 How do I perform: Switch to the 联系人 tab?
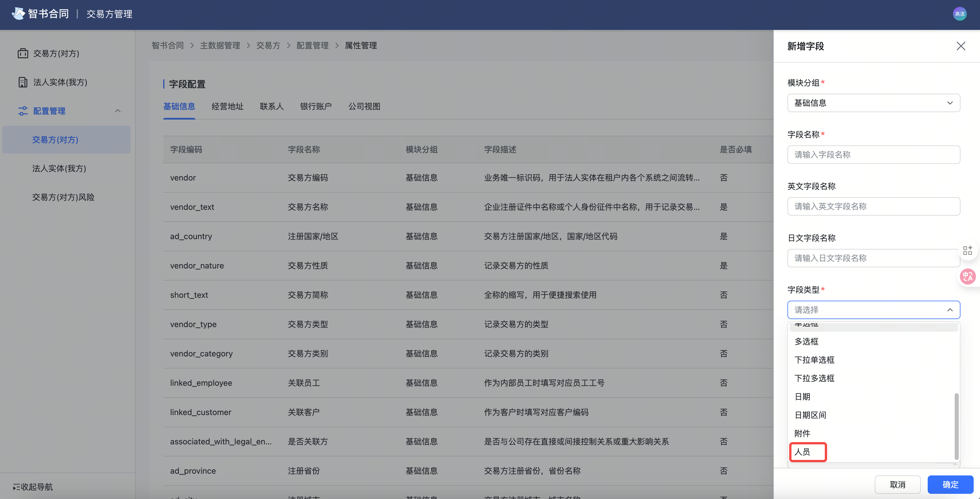(272, 106)
